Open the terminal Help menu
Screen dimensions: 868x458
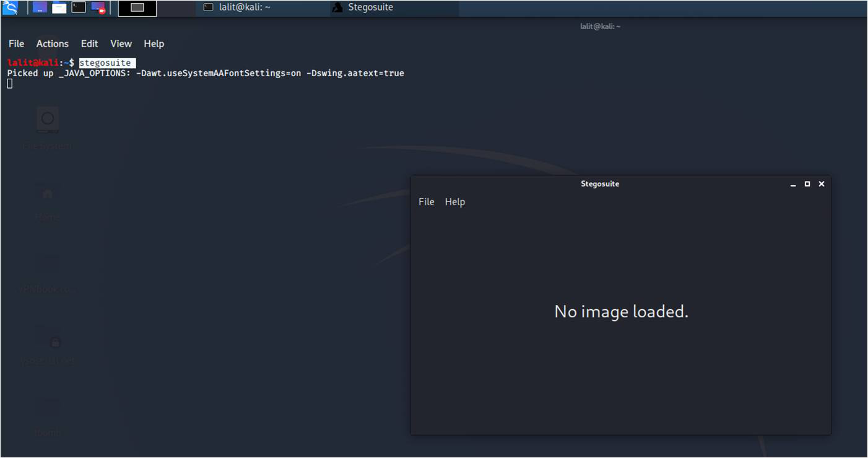tap(154, 43)
